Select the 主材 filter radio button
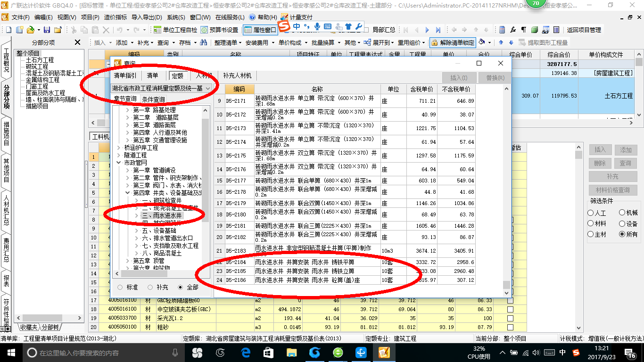 pos(591,234)
